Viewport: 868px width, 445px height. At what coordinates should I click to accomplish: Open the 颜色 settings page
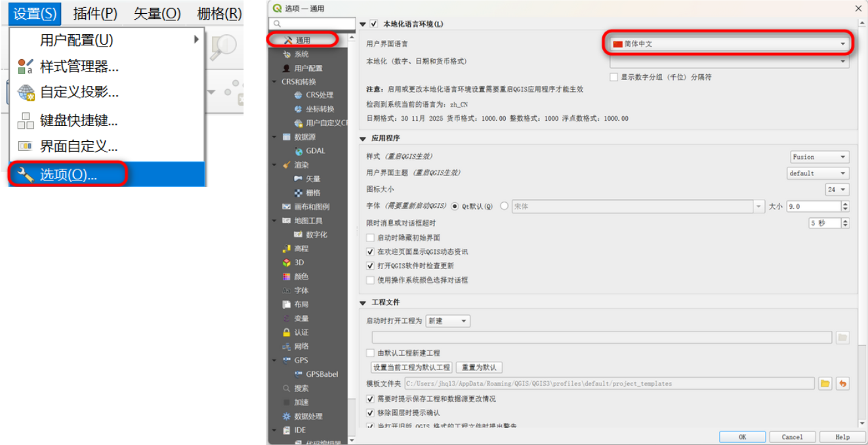(301, 276)
